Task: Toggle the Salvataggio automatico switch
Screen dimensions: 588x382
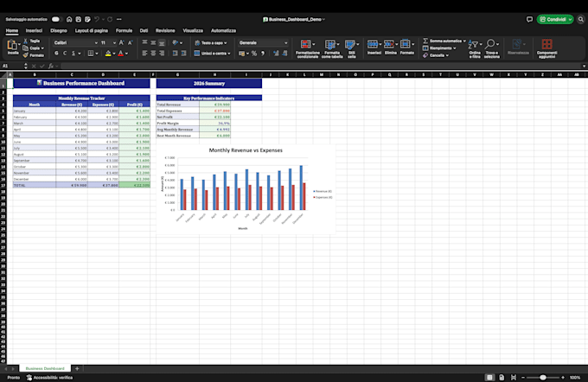Action: 56,19
